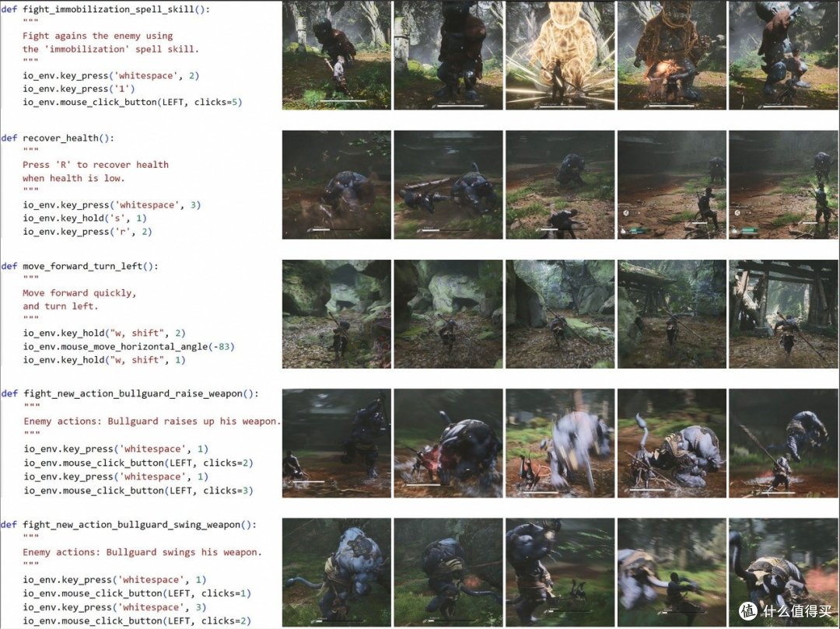Open fourth thumbnail in recover_health row
The width and height of the screenshot is (840, 629).
coord(672,185)
